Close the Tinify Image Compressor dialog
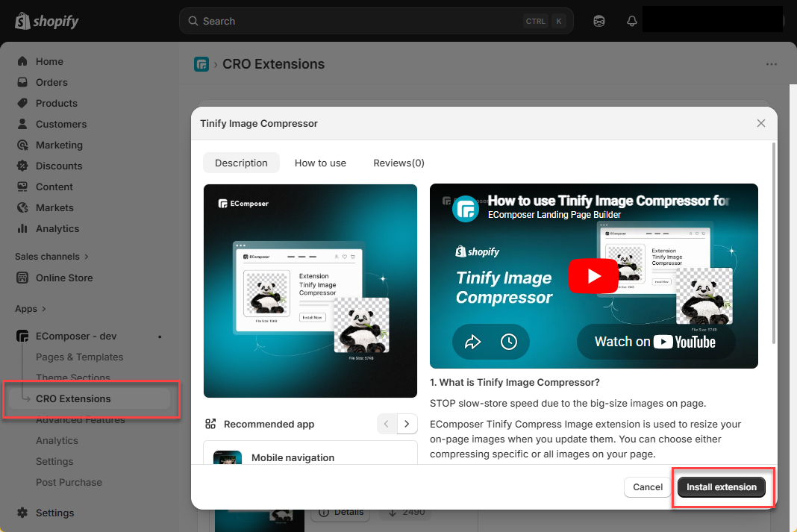The width and height of the screenshot is (797, 532). 761,123
